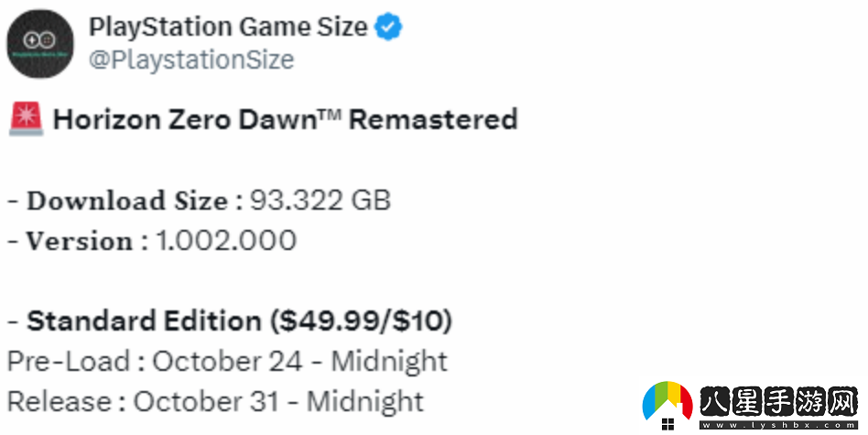Select the October 24 - Midnight date
The width and height of the screenshot is (868, 435).
tap(300, 361)
